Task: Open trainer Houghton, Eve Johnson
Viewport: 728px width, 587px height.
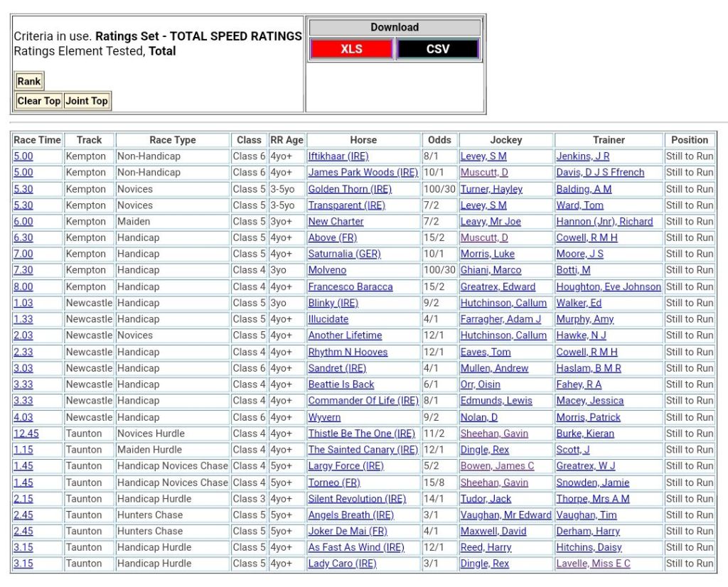Action: (x=608, y=286)
